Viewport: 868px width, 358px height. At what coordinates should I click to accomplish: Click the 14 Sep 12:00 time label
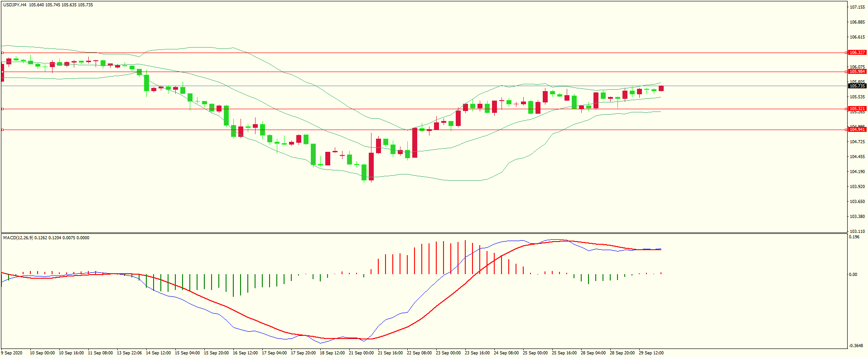pos(158,353)
